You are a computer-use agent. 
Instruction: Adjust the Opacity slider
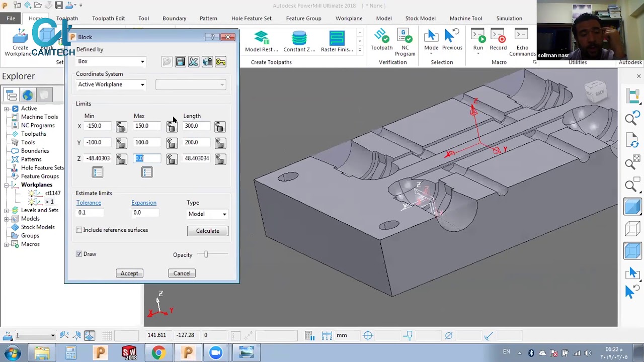206,254
